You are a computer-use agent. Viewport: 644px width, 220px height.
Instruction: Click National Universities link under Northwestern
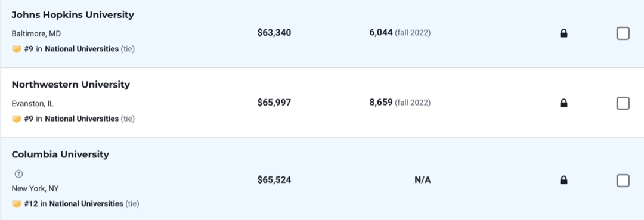point(82,119)
